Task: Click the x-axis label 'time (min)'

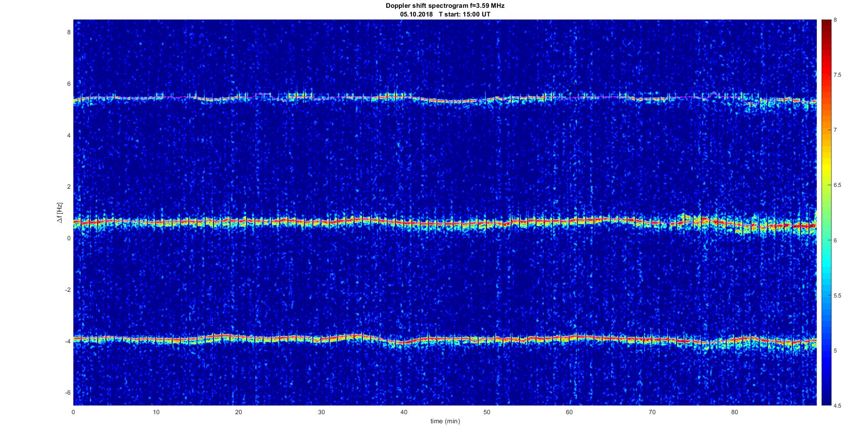Action: pos(445,421)
